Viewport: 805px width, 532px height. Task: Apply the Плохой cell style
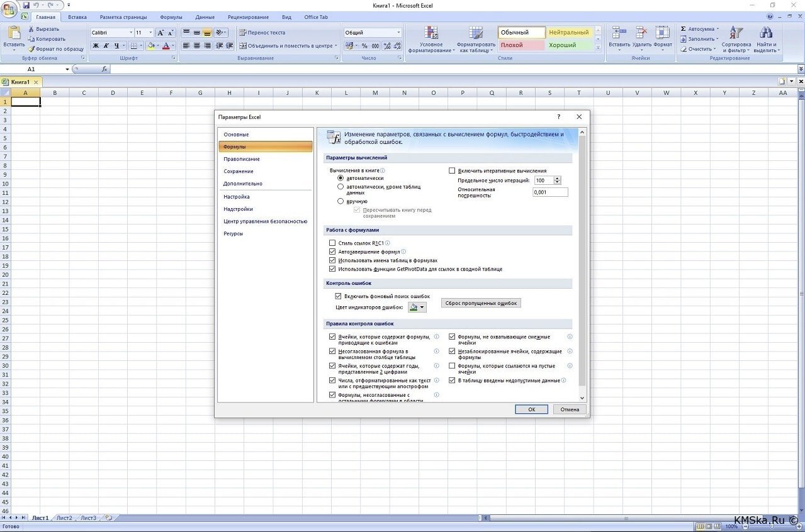coord(522,45)
